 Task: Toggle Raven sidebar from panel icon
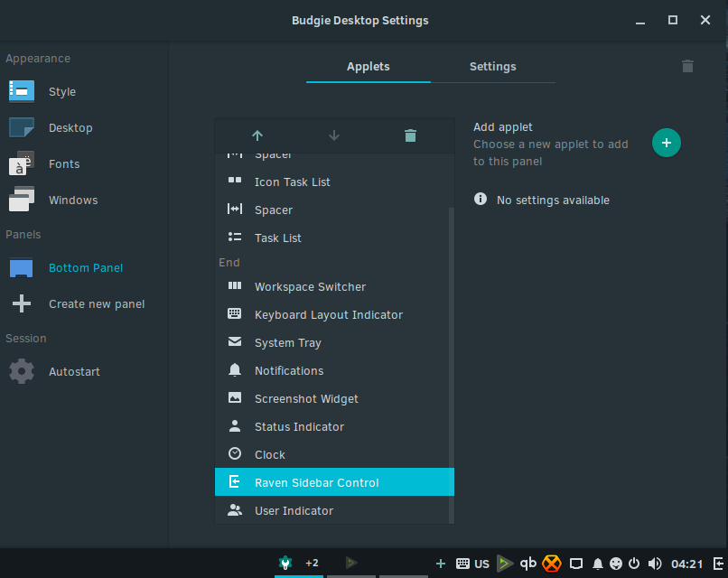pyautogui.click(x=718, y=564)
